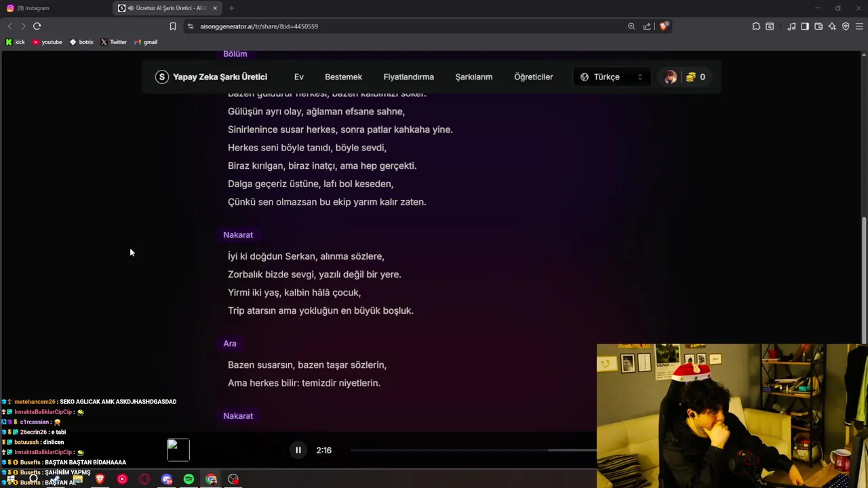868x488 pixels.
Task: Open a new browser tab
Action: [x=231, y=8]
